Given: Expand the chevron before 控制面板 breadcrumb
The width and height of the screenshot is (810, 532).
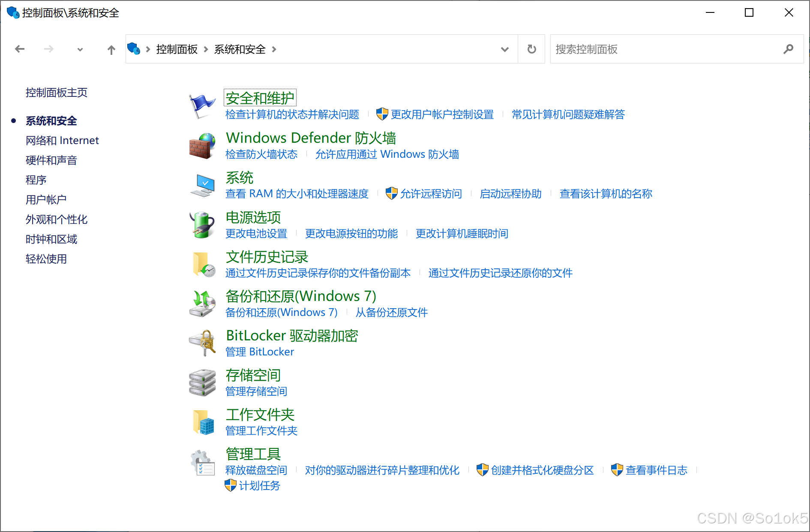Looking at the screenshot, I should (x=148, y=49).
